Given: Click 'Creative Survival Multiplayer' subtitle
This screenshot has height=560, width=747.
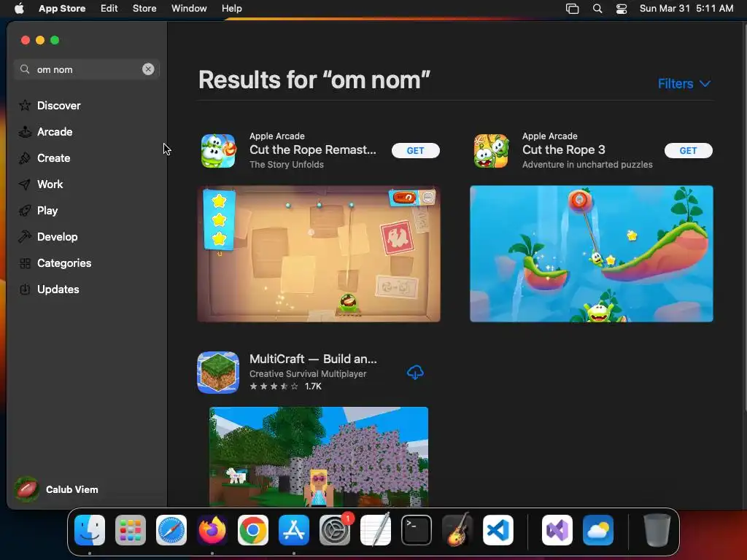Looking at the screenshot, I should click(x=308, y=374).
